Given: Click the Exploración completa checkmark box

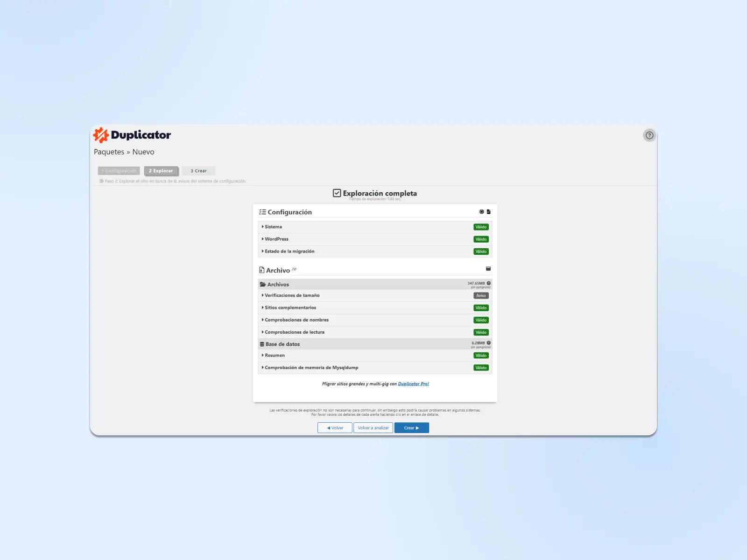Looking at the screenshot, I should pyautogui.click(x=337, y=193).
